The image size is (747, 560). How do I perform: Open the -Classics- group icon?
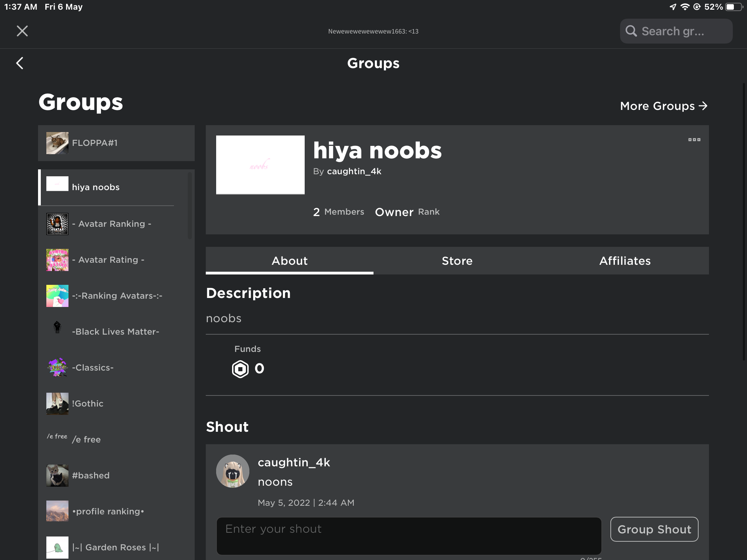[57, 367]
